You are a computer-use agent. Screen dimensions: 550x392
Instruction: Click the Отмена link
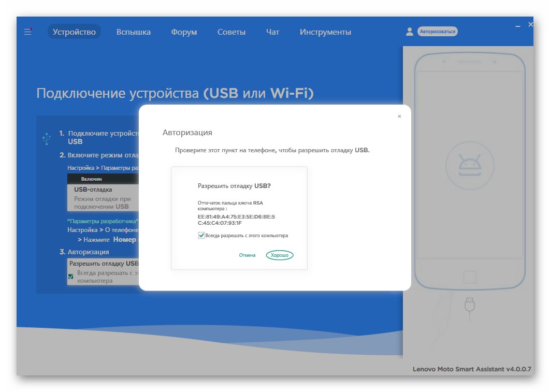coord(247,255)
